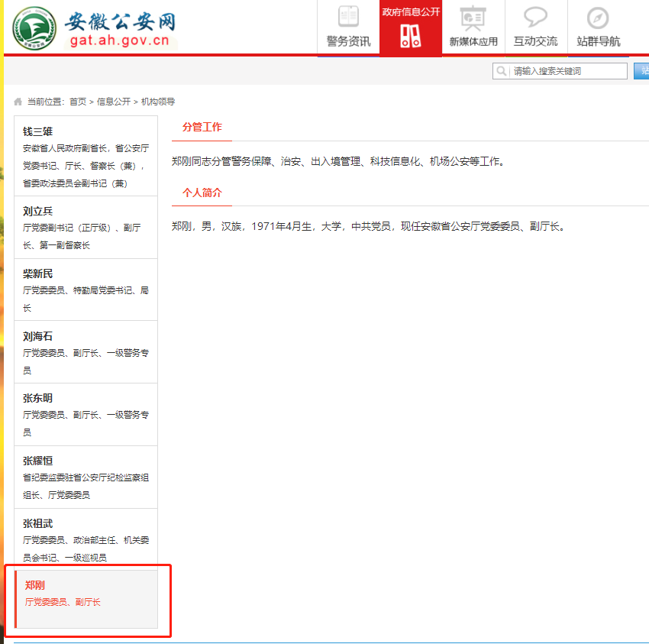Select 刘立兵 from the sidebar
Viewport: 649px width, 644px height.
[x=37, y=211]
